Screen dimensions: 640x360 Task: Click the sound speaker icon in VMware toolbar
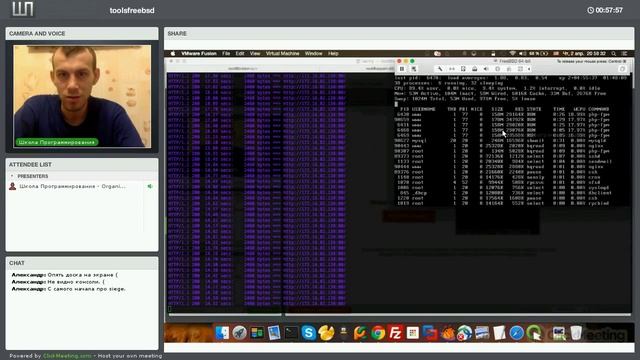point(486,69)
